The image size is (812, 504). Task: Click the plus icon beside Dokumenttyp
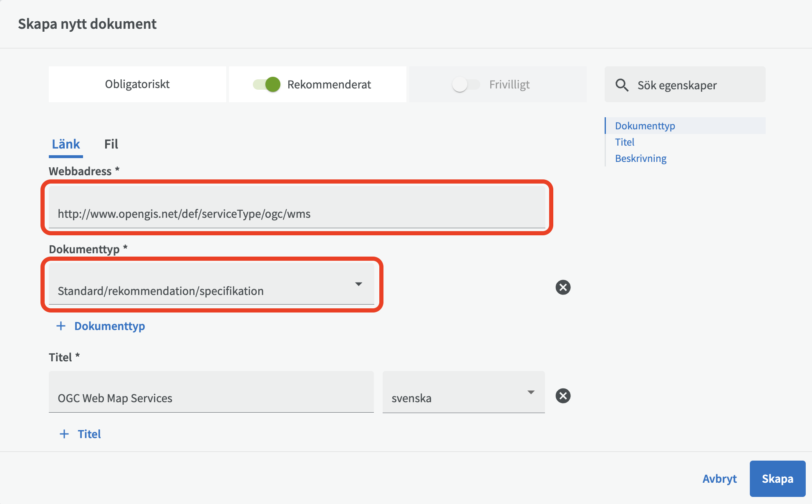pyautogui.click(x=61, y=326)
